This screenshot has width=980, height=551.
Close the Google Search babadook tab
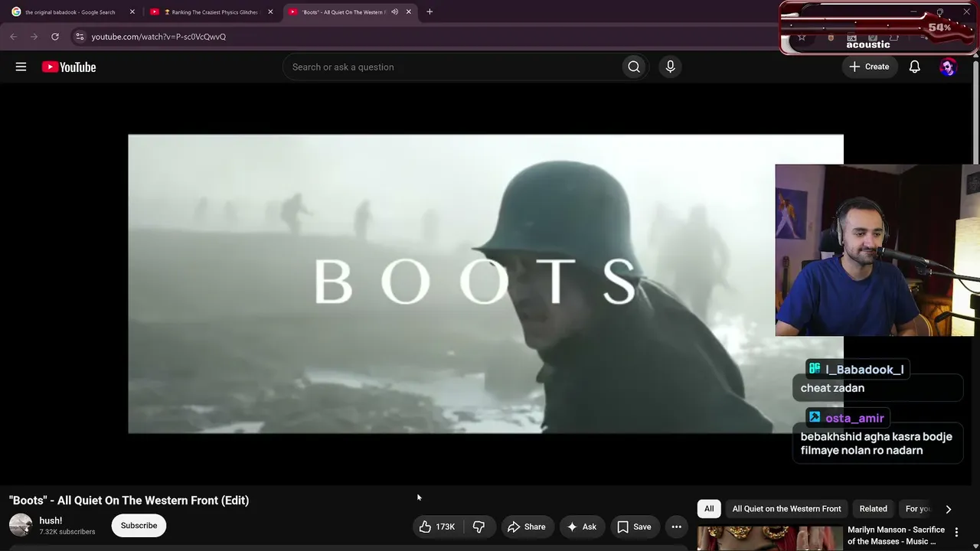[132, 11]
